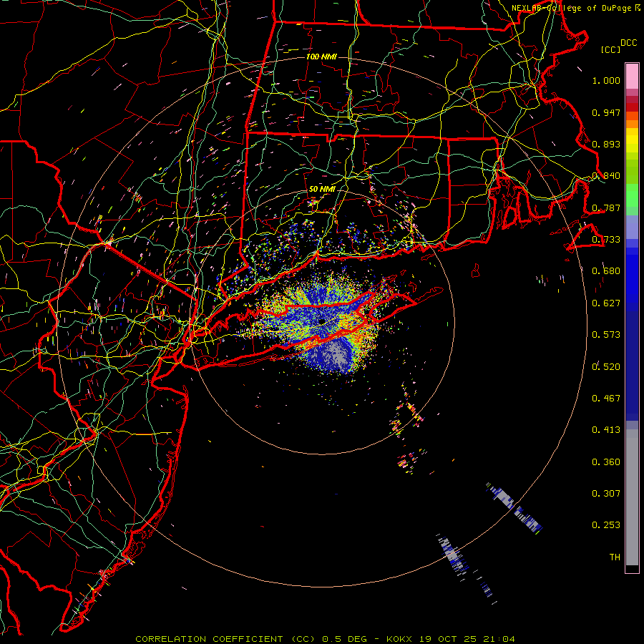Click the black radar site dot on Long Island
The image size is (644, 644).
tap(321, 321)
